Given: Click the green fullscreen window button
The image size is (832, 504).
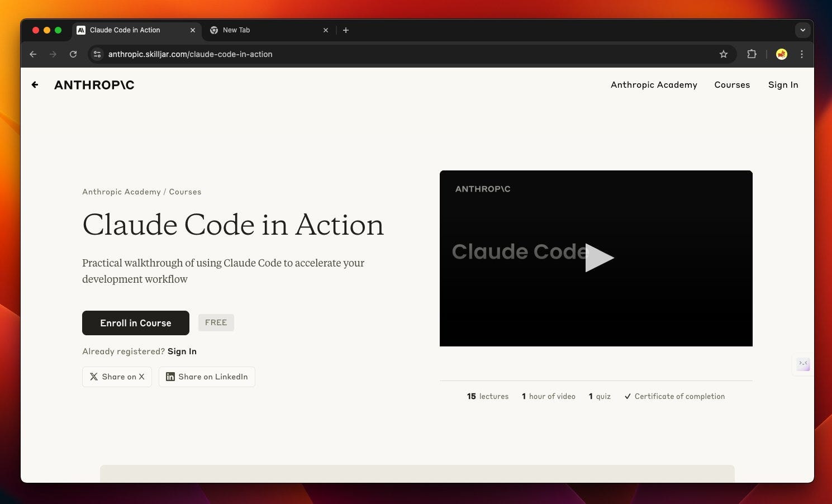Looking at the screenshot, I should coord(58,30).
